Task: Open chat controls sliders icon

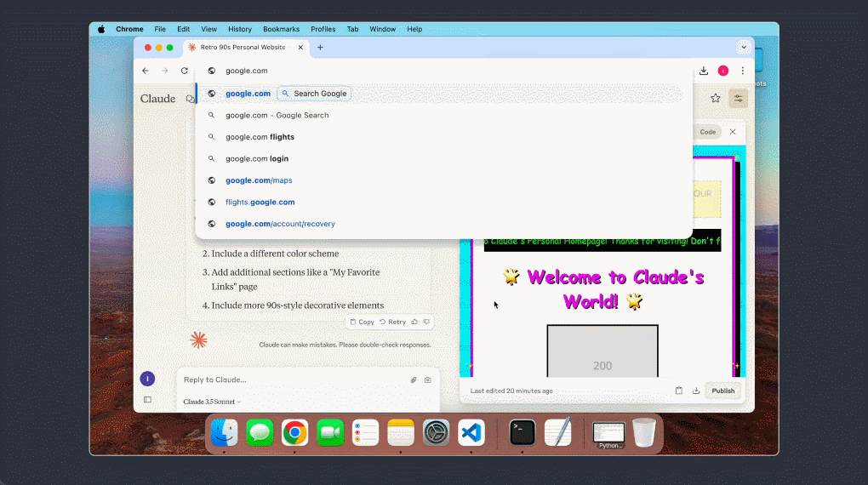Action: tap(738, 99)
